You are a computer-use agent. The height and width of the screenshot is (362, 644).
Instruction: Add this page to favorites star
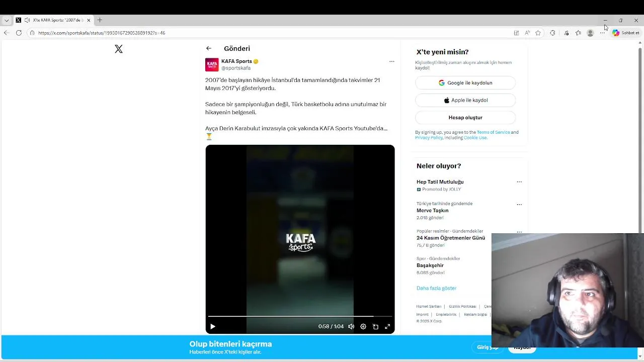538,33
